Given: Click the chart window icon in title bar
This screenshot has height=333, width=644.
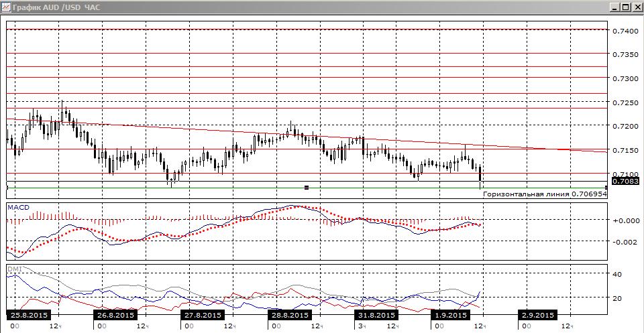Looking at the screenshot, I should [x=5, y=7].
